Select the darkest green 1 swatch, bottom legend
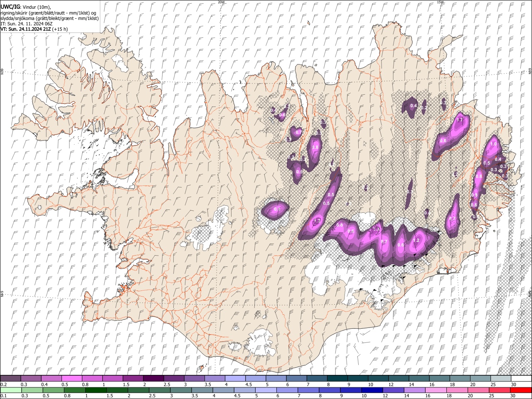Image resolution: width=532 pixels, height=399 pixels. (x=96, y=390)
